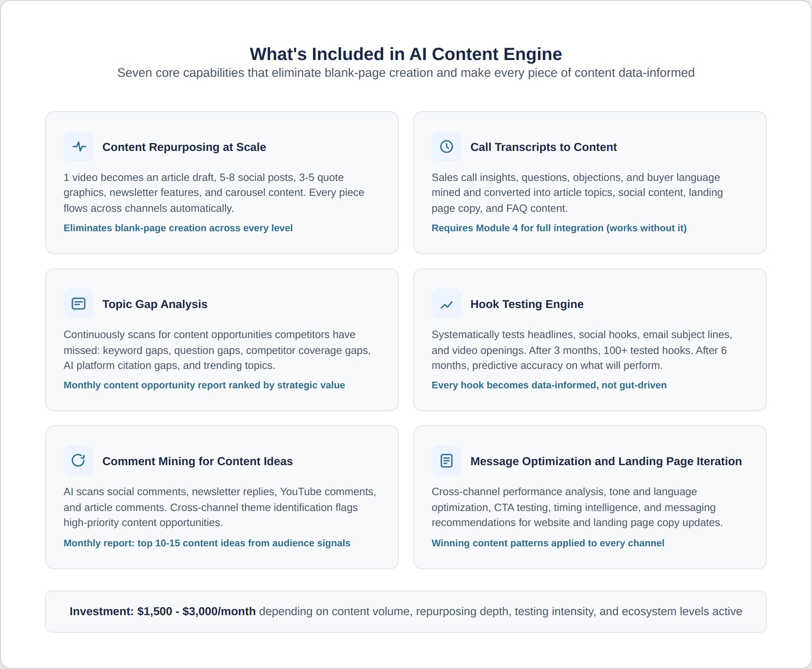The height and width of the screenshot is (669, 812).
Task: Click the Investment $1,500 - $3,000/month text
Action: click(x=162, y=612)
